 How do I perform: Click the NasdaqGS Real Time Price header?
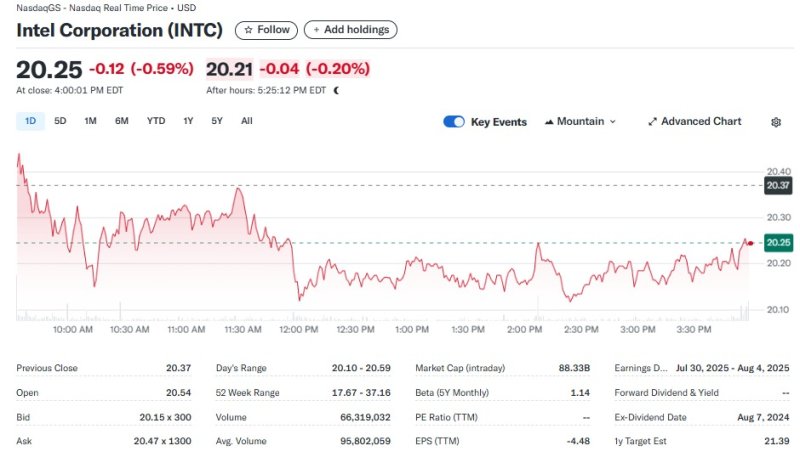tap(106, 8)
